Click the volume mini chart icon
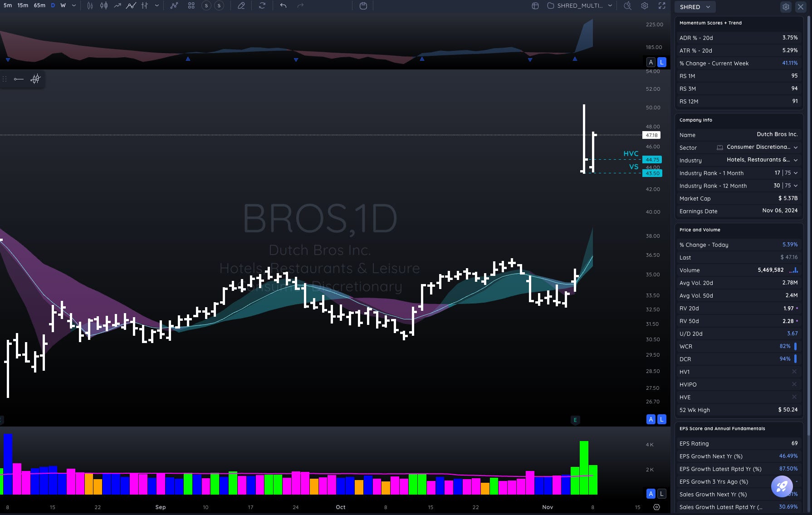This screenshot has height=515, width=812. [x=793, y=270]
